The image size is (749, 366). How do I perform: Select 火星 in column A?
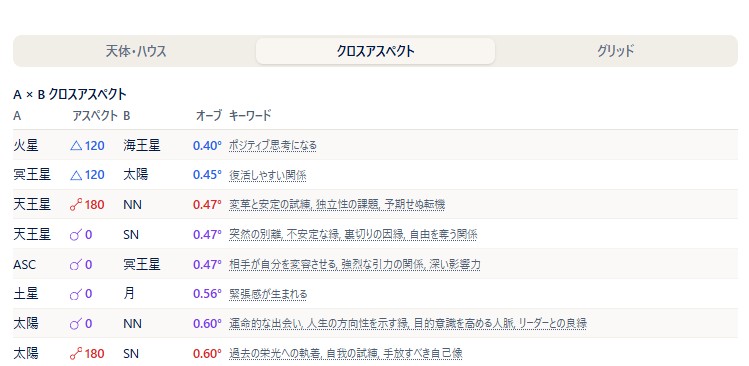(26, 146)
